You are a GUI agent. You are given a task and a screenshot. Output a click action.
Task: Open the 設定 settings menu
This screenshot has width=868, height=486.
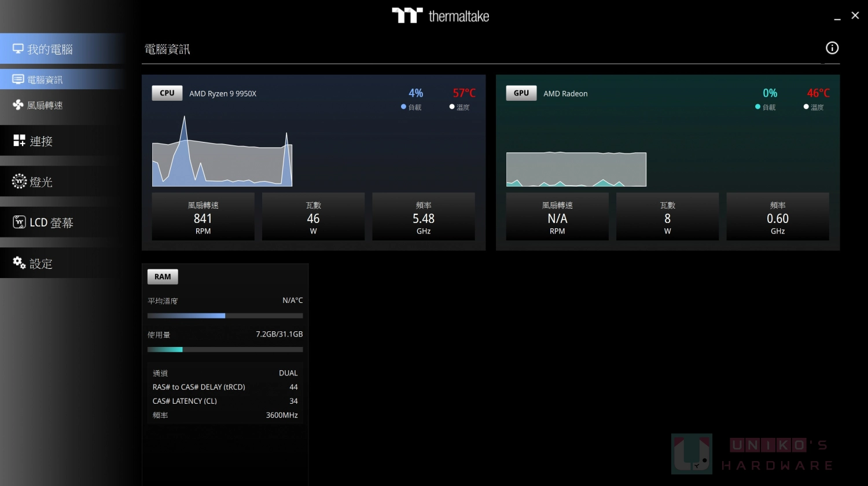click(41, 264)
